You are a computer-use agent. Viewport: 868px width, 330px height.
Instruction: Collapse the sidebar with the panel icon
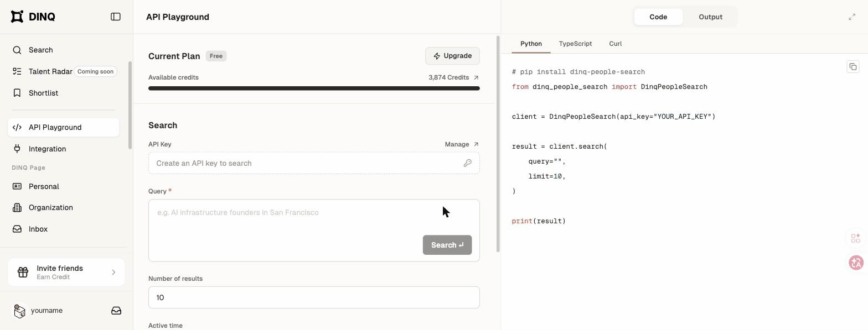click(x=116, y=17)
